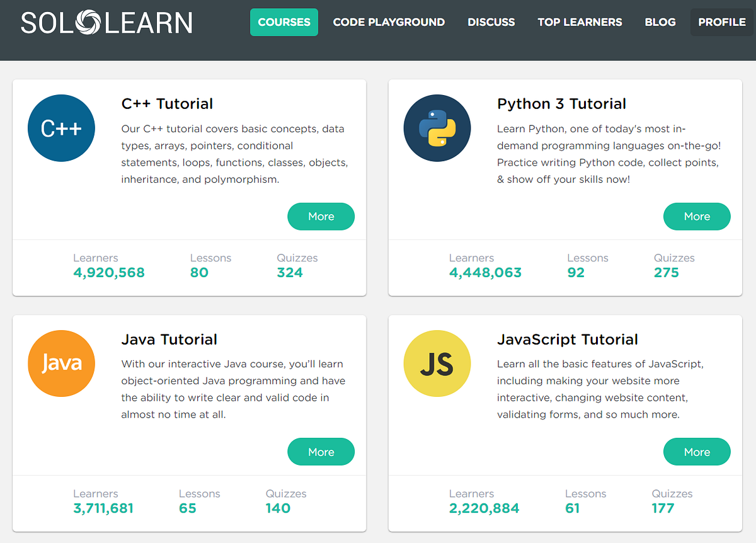Navigate to Code Playground
Image resolution: width=756 pixels, height=543 pixels.
(x=389, y=22)
